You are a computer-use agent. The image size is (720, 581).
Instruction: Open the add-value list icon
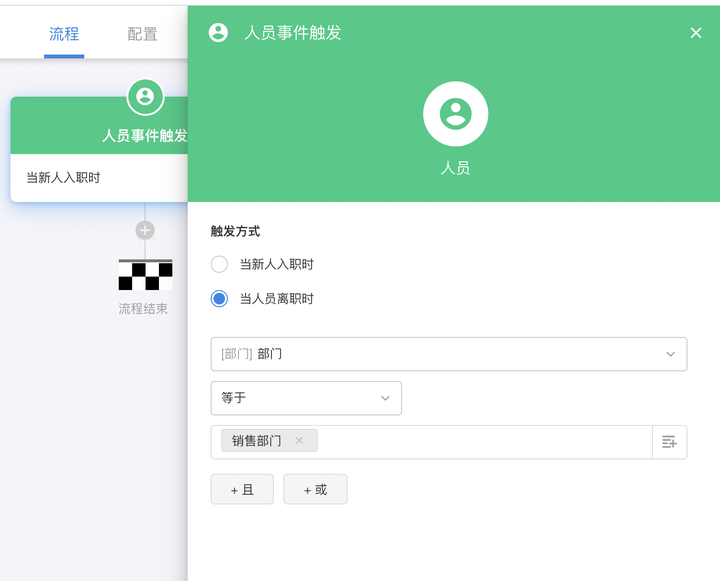[x=669, y=442]
